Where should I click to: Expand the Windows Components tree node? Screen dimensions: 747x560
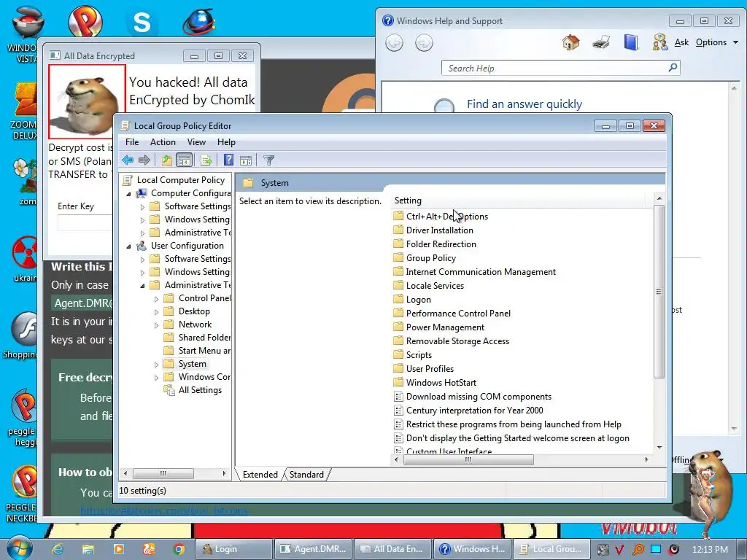point(156,378)
